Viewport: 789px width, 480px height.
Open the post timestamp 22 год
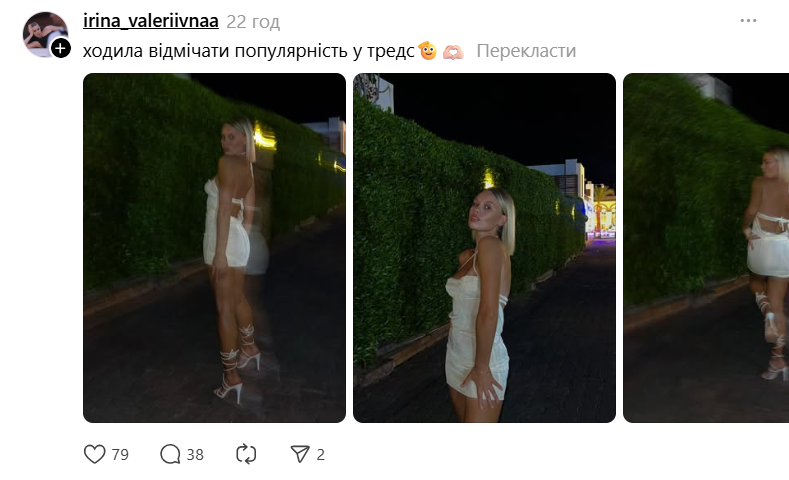pyautogui.click(x=253, y=22)
